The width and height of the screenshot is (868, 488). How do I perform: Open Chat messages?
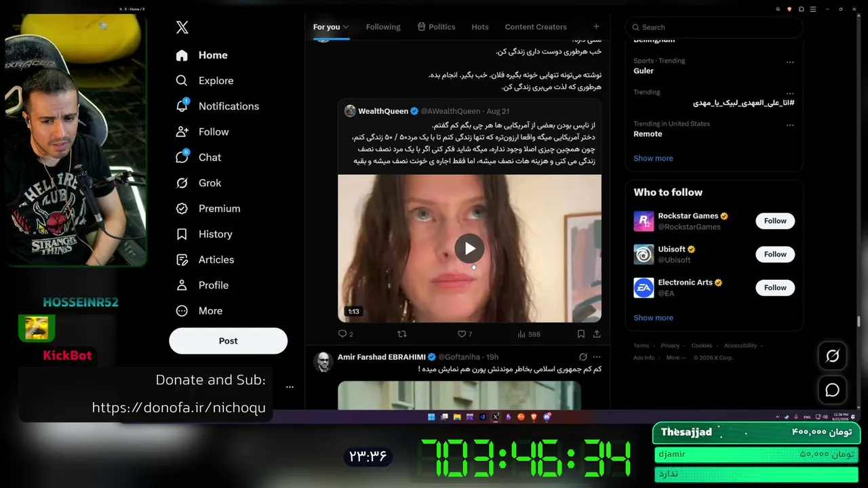pos(199,157)
